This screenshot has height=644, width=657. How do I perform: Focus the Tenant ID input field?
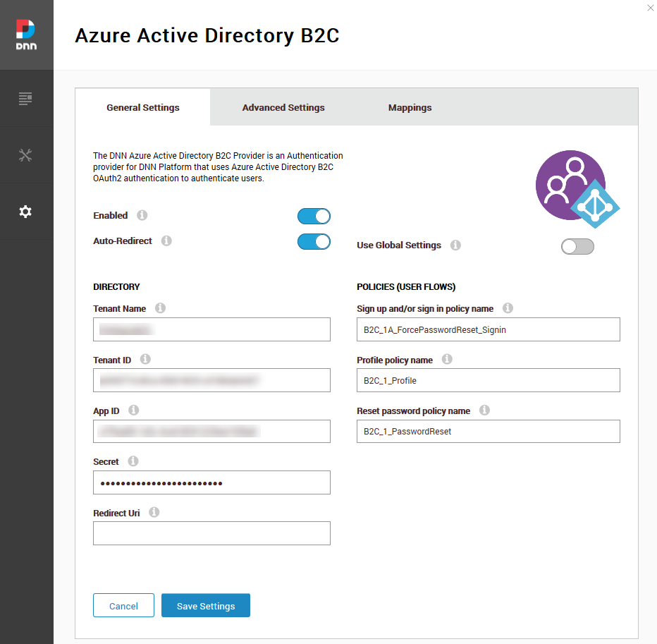[211, 380]
